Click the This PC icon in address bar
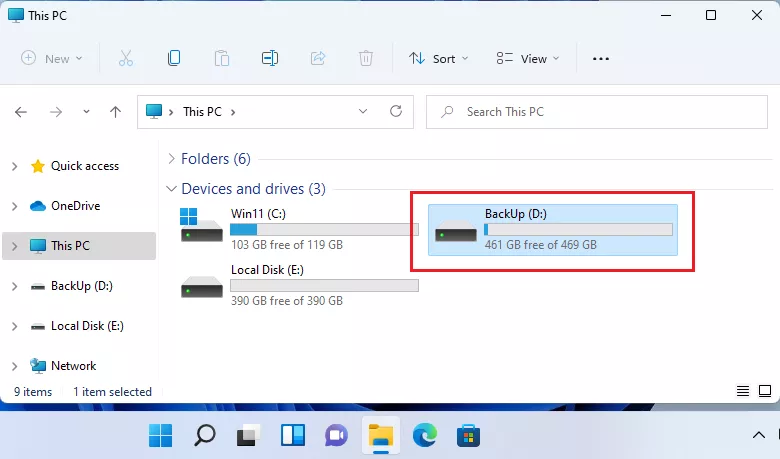The height and width of the screenshot is (459, 780). (x=154, y=111)
